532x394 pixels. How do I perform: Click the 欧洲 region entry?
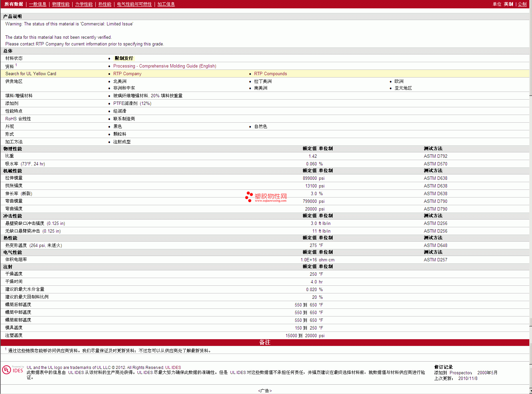(x=399, y=82)
